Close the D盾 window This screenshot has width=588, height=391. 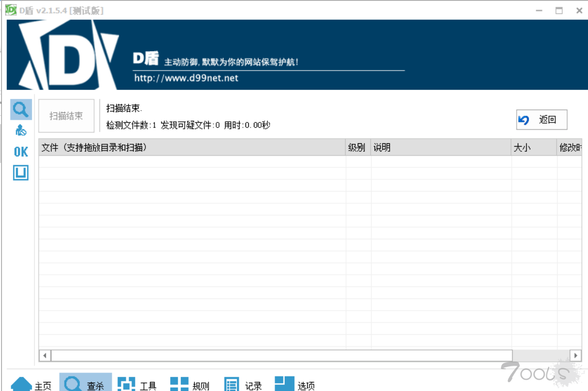click(x=580, y=11)
